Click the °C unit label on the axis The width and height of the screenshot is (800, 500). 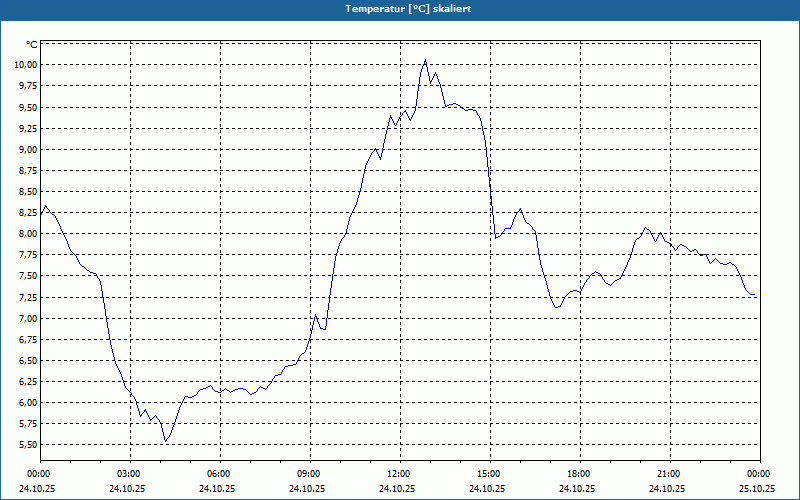coord(32,45)
